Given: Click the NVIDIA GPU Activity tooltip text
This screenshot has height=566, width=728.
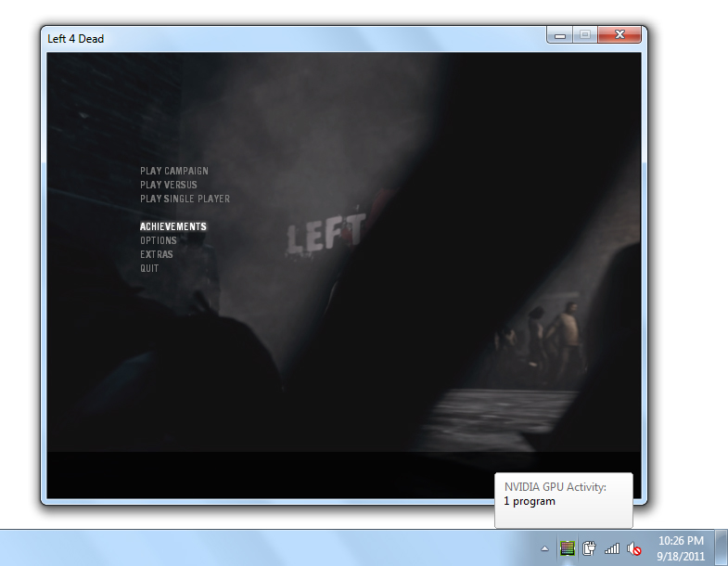Looking at the screenshot, I should (x=556, y=487).
